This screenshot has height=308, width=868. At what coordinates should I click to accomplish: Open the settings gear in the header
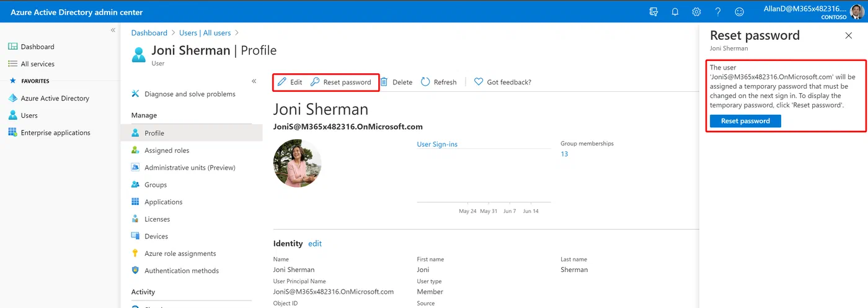pos(696,12)
